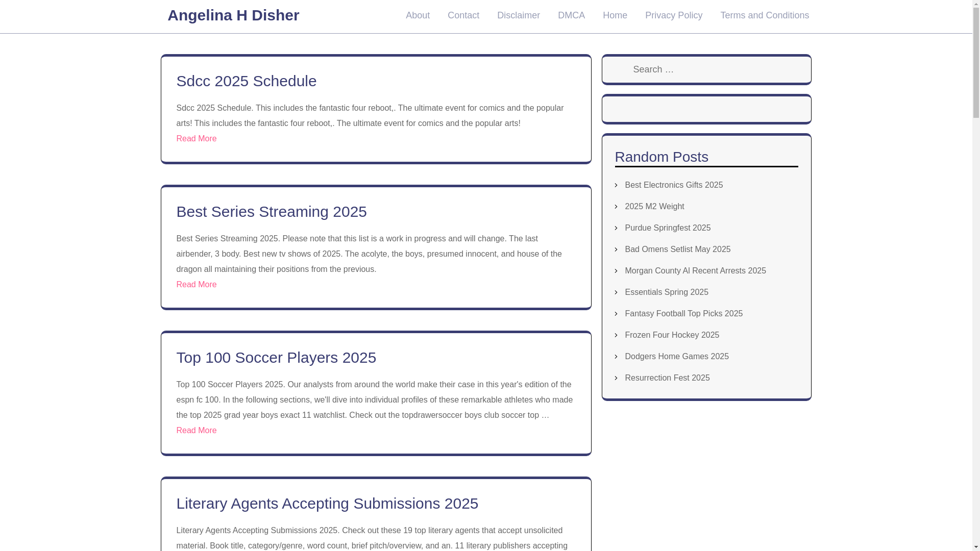Open the Disclaimer page
The height and width of the screenshot is (551, 980).
[x=519, y=15]
